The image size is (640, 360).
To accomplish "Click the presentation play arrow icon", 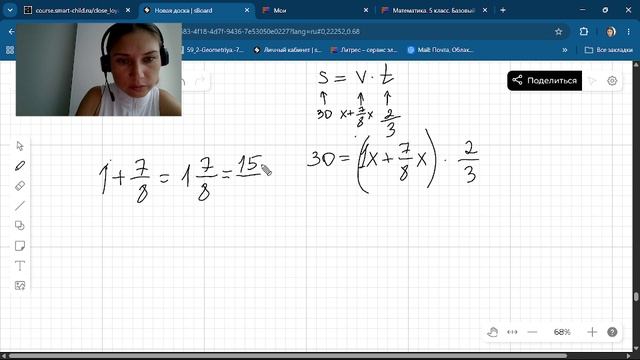I will click(x=592, y=81).
